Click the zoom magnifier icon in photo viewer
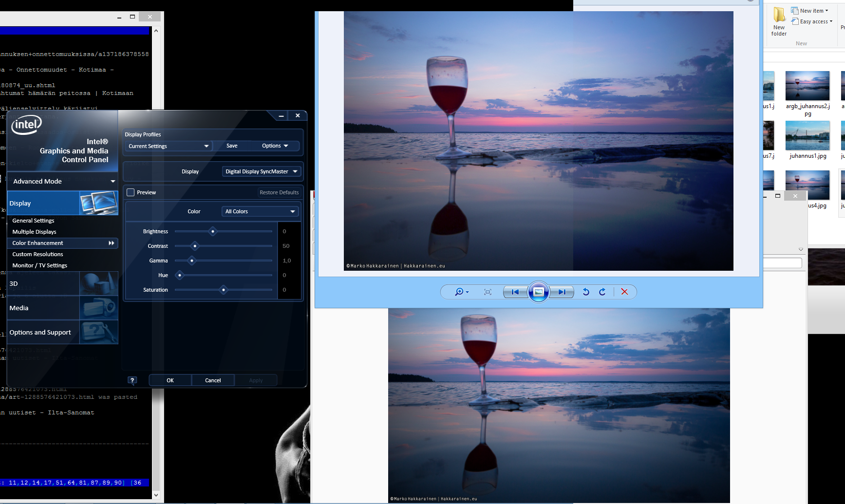This screenshot has width=845, height=504. point(459,292)
